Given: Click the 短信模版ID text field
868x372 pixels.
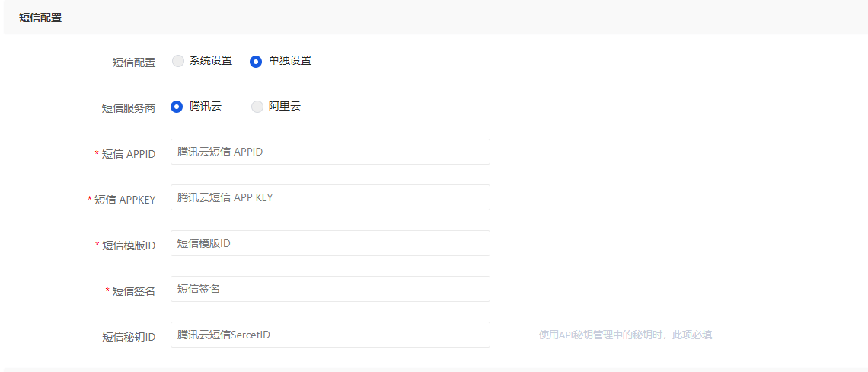Looking at the screenshot, I should 330,243.
